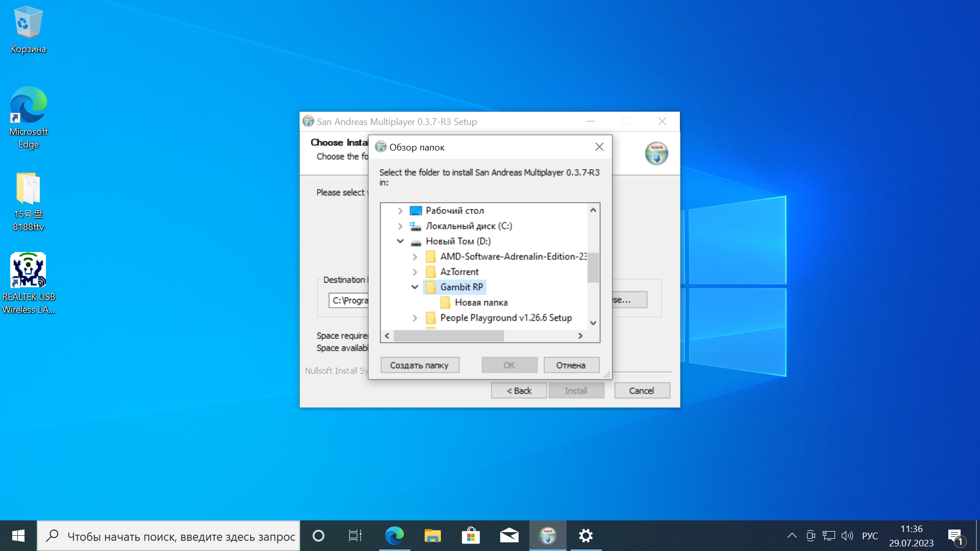Screen dimensions: 980x551
Task: Click the Создать папку button
Action: [x=420, y=365]
